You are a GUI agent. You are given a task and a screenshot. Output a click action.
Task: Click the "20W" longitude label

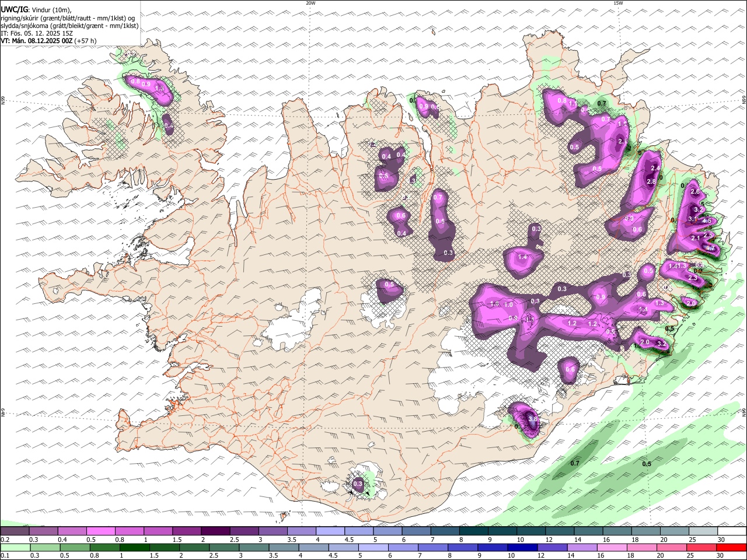click(x=310, y=3)
